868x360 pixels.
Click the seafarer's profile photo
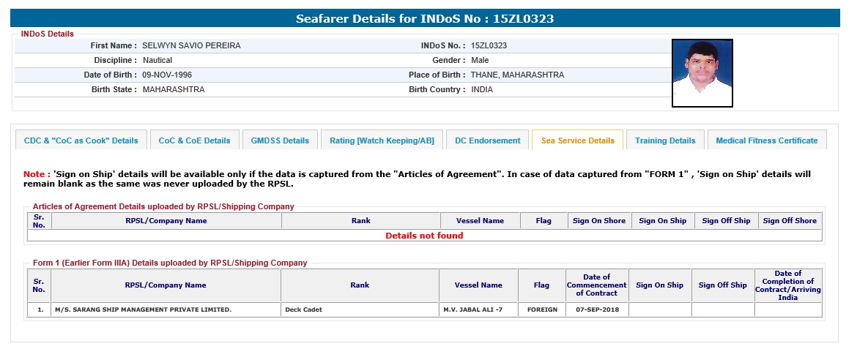(x=702, y=73)
